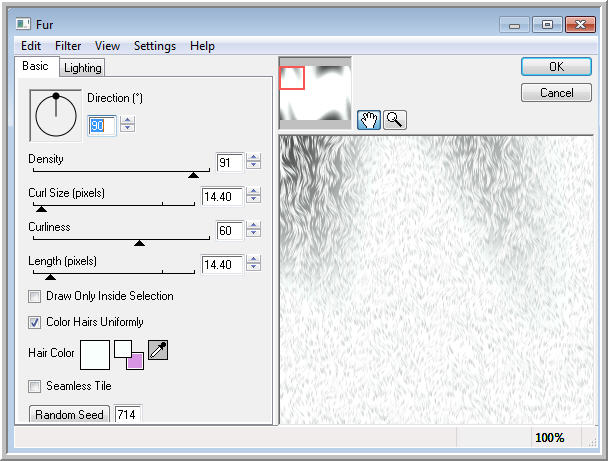
Task: Maximize the Fur window
Action: click(547, 25)
